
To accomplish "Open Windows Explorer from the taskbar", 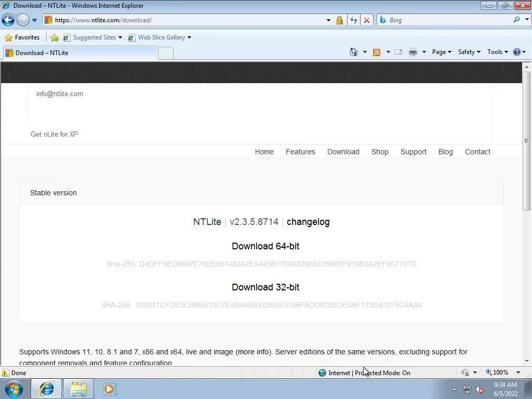I will 78,389.
